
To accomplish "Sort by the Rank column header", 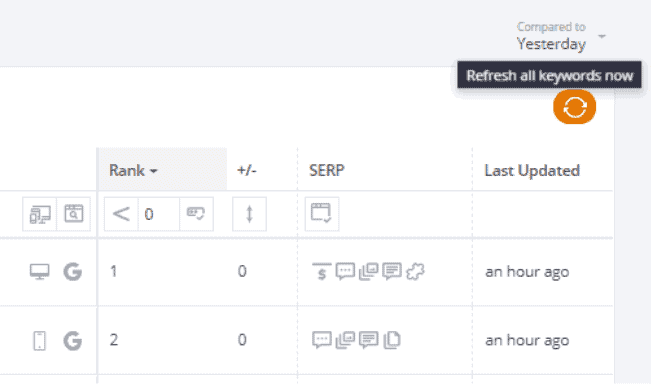I will coord(133,170).
